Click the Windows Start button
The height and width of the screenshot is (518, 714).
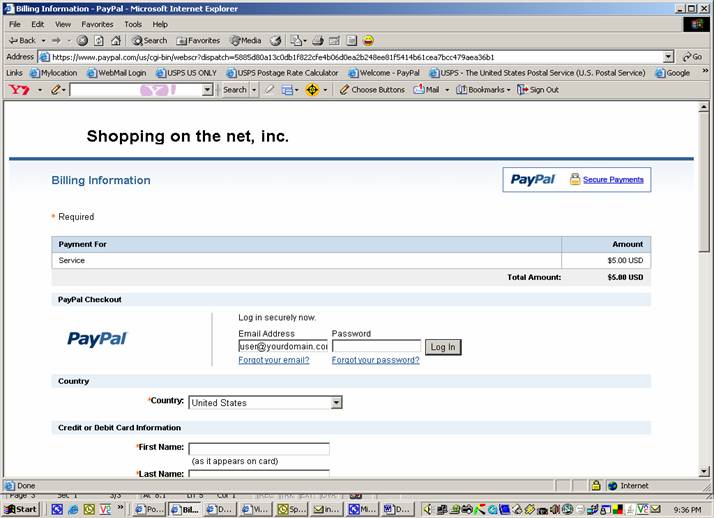click(x=21, y=509)
